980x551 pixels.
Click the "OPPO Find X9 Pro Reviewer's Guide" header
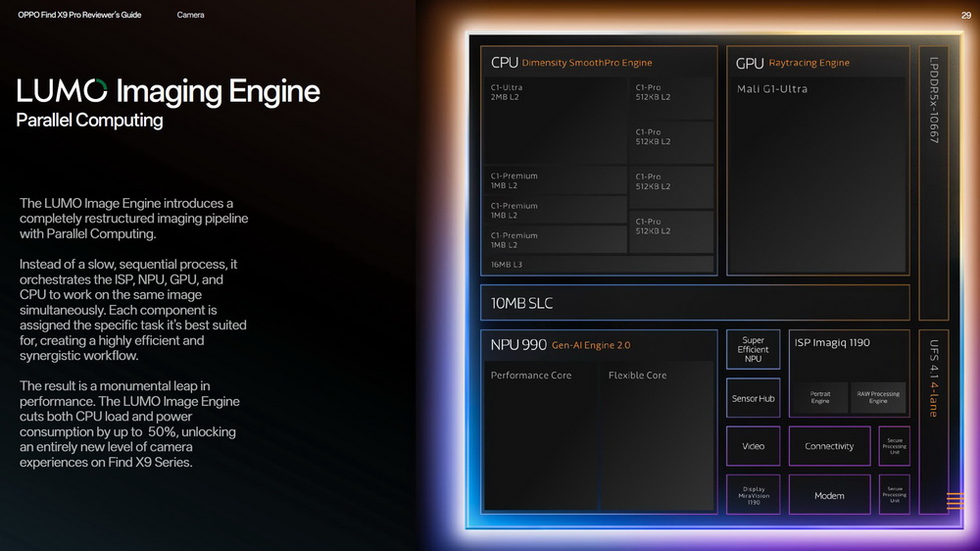(x=79, y=15)
